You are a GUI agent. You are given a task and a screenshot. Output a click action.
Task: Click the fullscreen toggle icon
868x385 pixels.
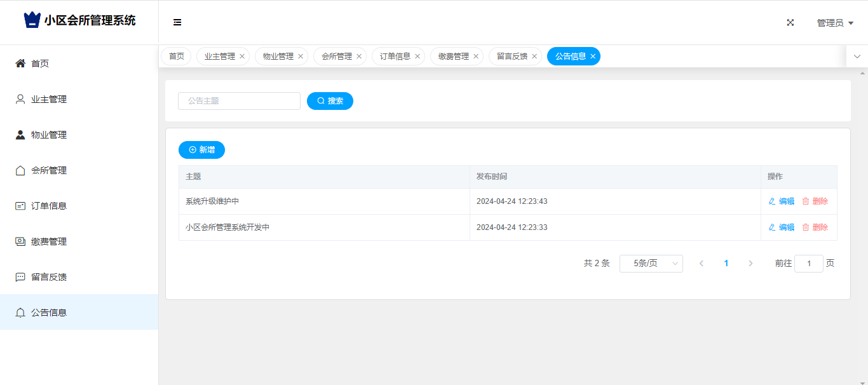[x=790, y=22]
